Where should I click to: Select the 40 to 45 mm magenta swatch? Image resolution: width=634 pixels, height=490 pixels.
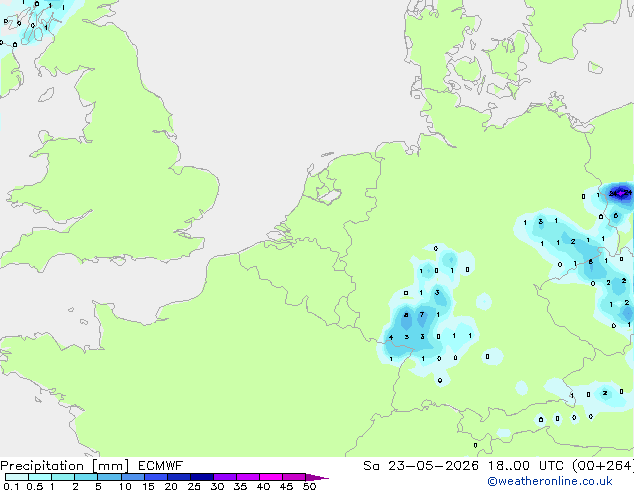[271, 477]
